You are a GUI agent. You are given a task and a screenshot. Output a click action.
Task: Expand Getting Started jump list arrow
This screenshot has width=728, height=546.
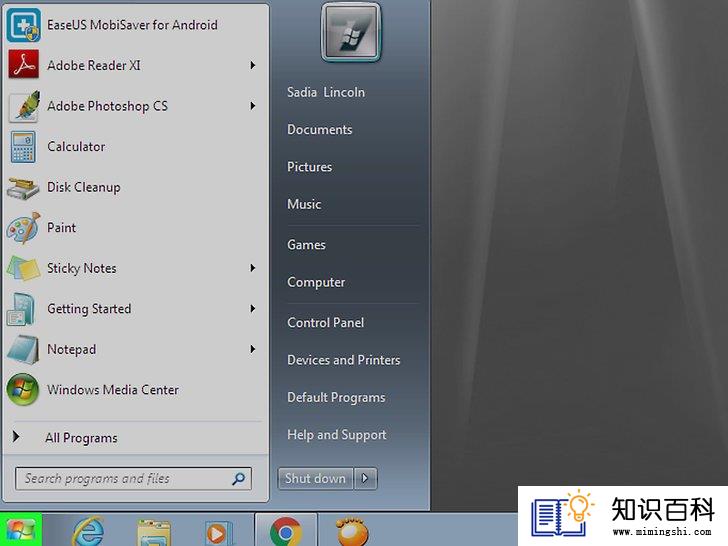253,308
